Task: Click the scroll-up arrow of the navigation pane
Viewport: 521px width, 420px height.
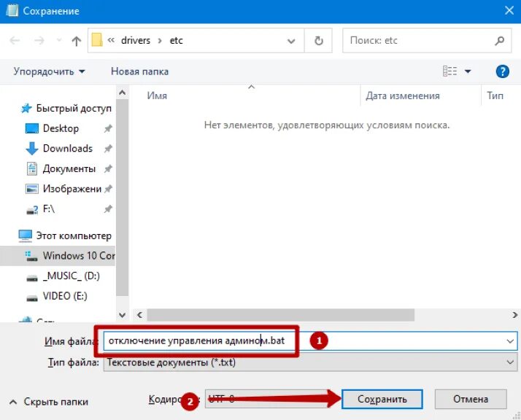Action: click(x=123, y=93)
